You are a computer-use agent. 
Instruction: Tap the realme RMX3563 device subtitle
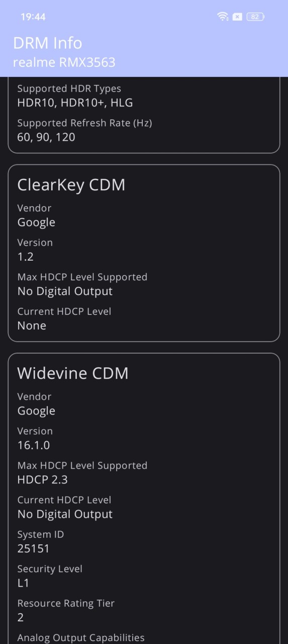tap(64, 62)
